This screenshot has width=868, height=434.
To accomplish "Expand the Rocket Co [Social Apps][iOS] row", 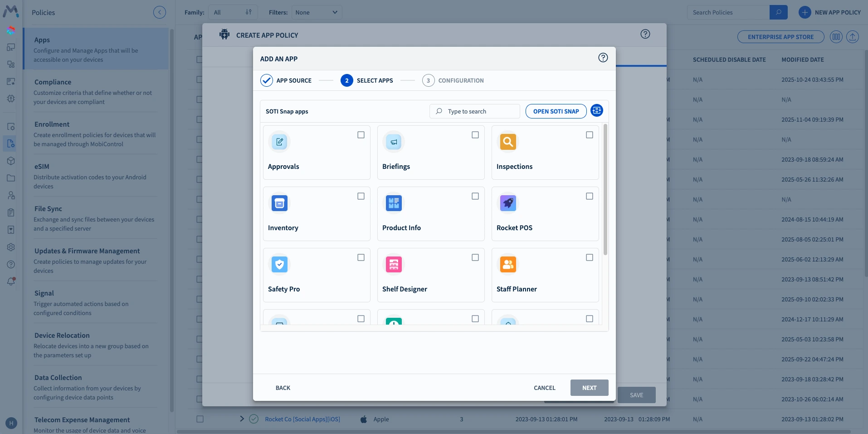I will coord(242,419).
